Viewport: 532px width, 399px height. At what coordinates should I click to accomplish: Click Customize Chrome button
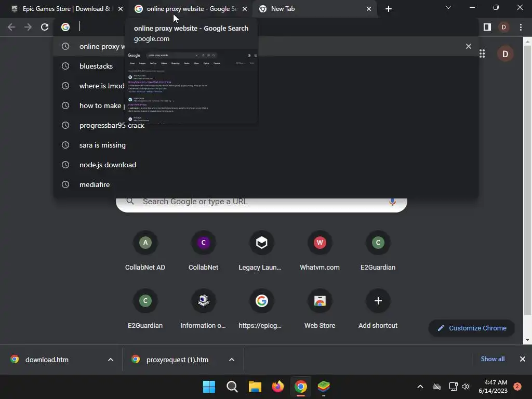point(472,328)
